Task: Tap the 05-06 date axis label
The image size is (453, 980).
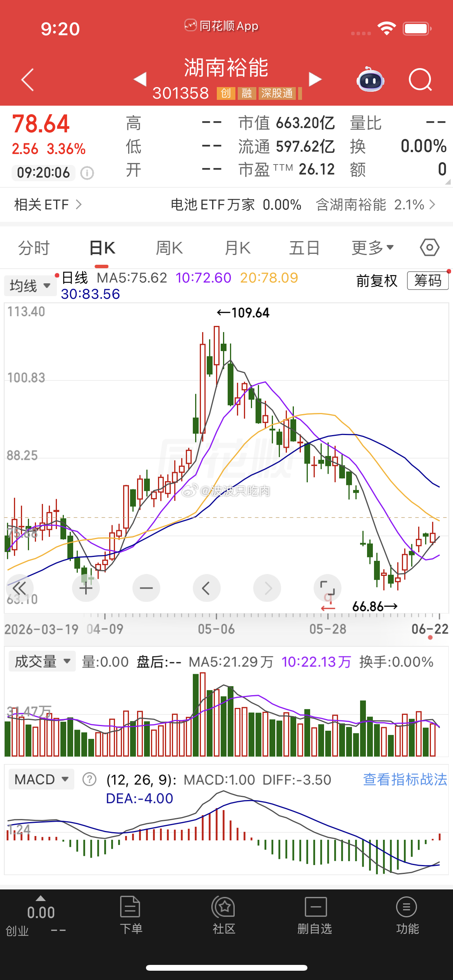Action: point(216,629)
